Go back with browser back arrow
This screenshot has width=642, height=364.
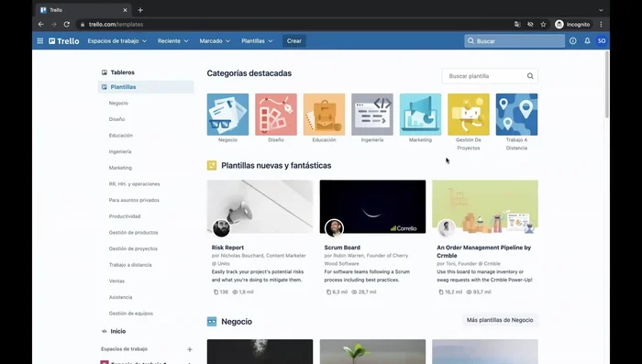[41, 25]
